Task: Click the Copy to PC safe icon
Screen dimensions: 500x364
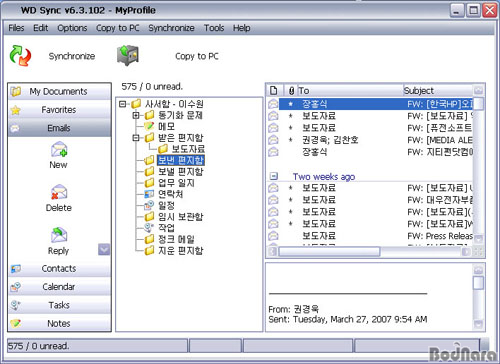Action: pos(128,55)
